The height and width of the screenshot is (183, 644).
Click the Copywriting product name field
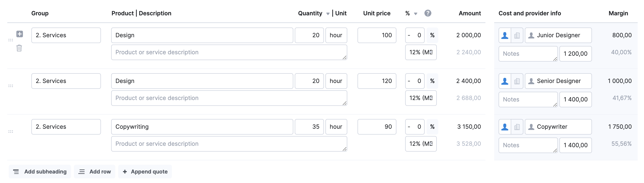coord(202,127)
